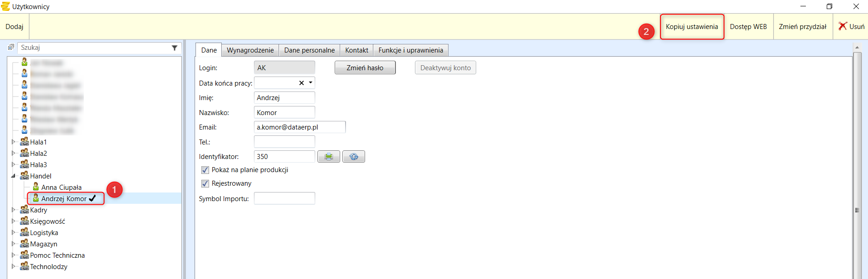
Task: Click the Magazyn group icon
Action: tap(24, 244)
